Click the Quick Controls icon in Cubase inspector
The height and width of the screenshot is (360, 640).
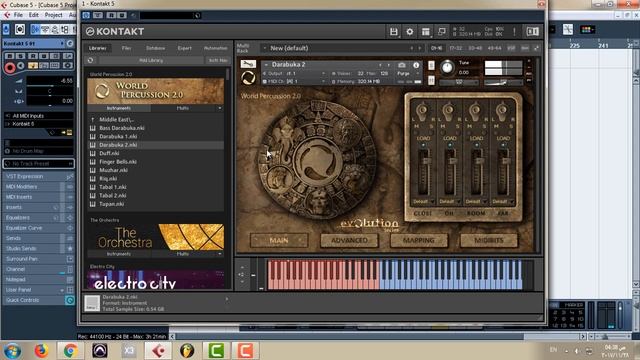pyautogui.click(x=70, y=300)
